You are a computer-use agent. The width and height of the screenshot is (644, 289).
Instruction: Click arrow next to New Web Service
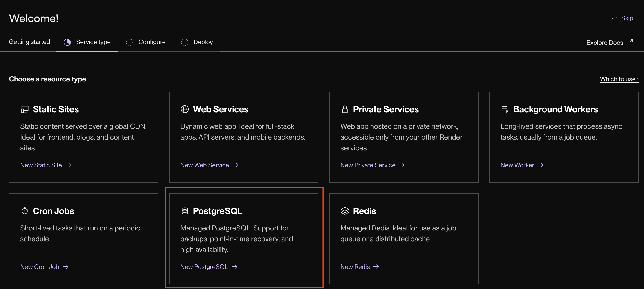click(235, 165)
